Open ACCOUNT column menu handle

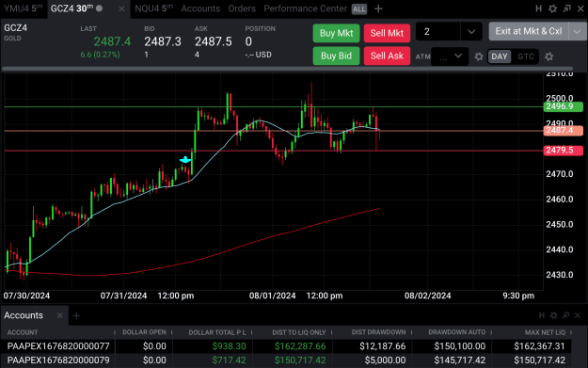pos(115,332)
